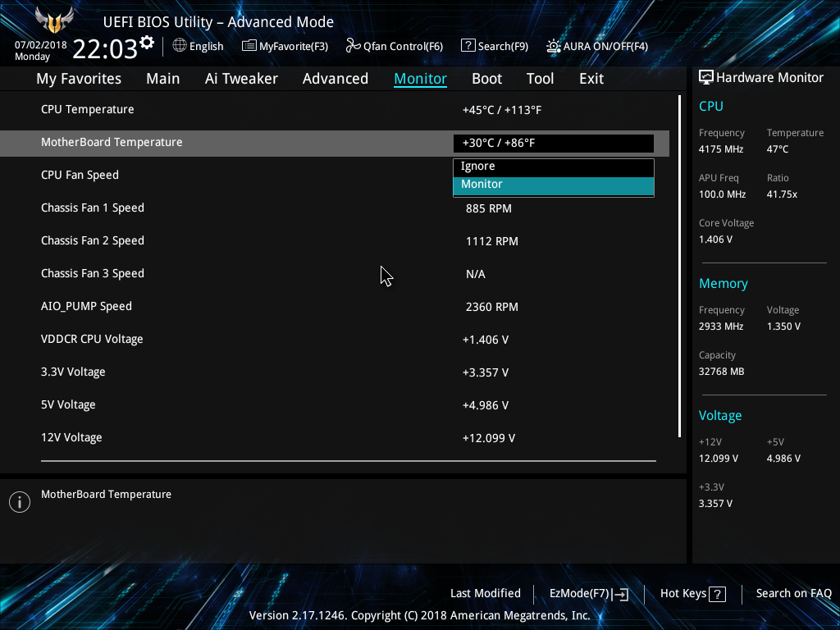840x630 pixels.
Task: Select the VDDCR CPU Voltage row
Action: click(335, 339)
